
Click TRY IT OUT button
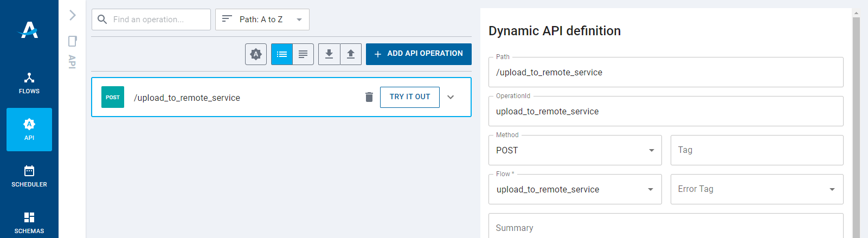[410, 97]
